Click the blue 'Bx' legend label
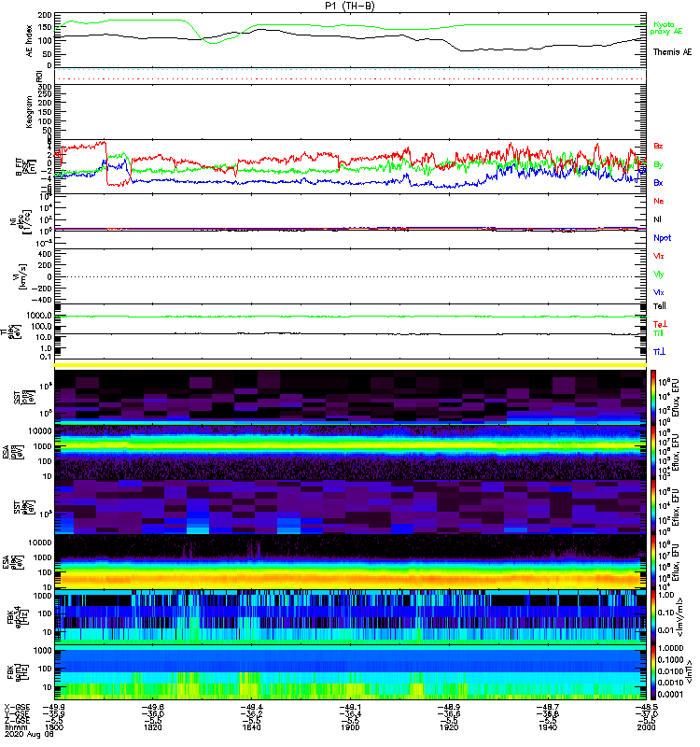This screenshot has width=700, height=747. click(x=658, y=182)
